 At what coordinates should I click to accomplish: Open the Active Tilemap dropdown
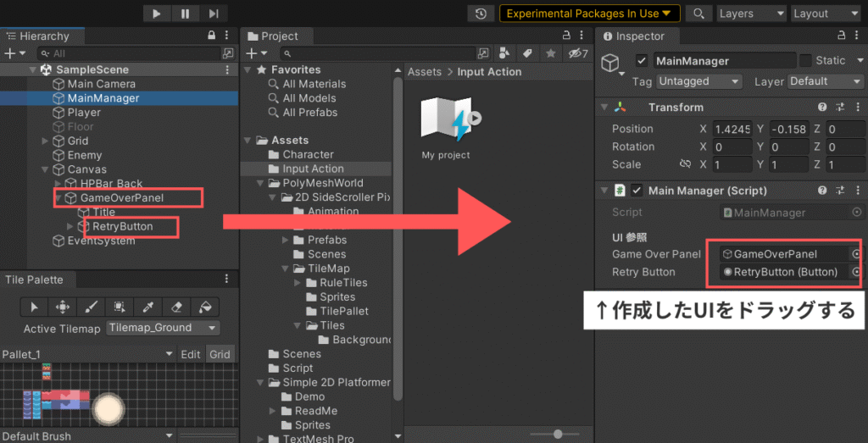click(162, 328)
